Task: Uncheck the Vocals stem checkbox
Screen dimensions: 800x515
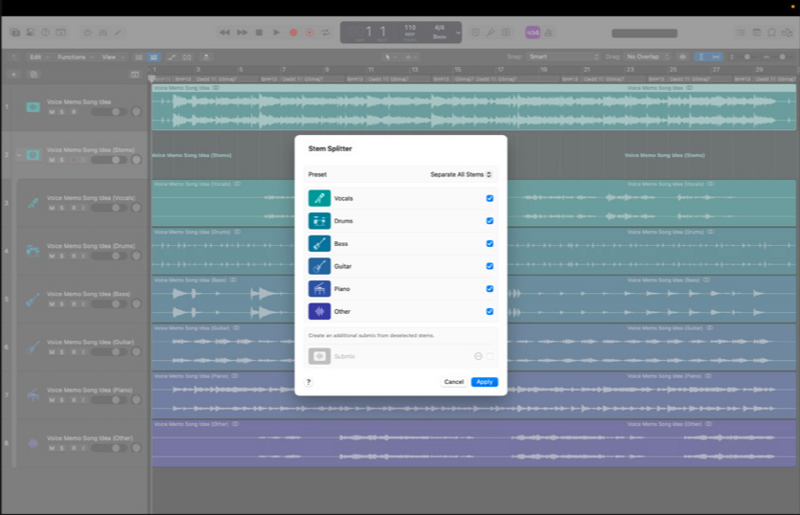Action: [x=490, y=198]
